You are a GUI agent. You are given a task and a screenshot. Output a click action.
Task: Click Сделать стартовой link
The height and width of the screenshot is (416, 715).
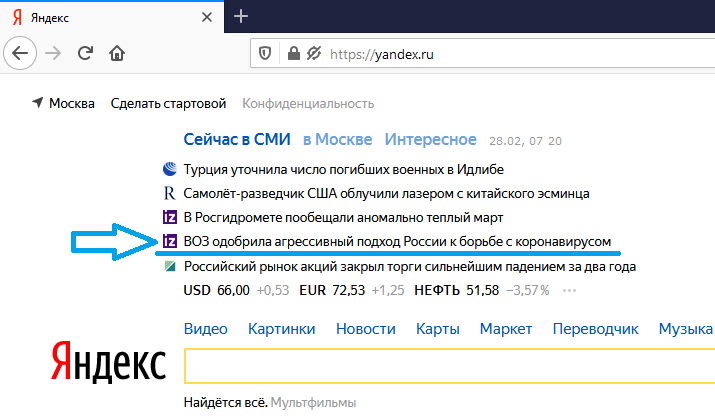[x=168, y=104]
